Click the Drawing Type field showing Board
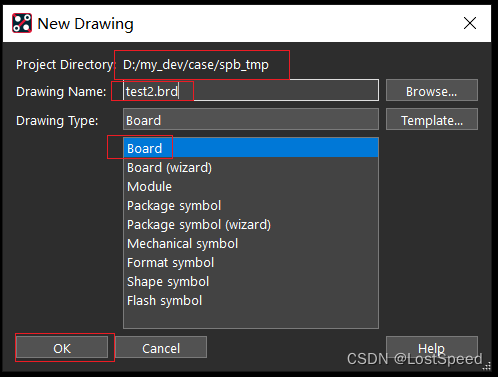 [x=251, y=119]
